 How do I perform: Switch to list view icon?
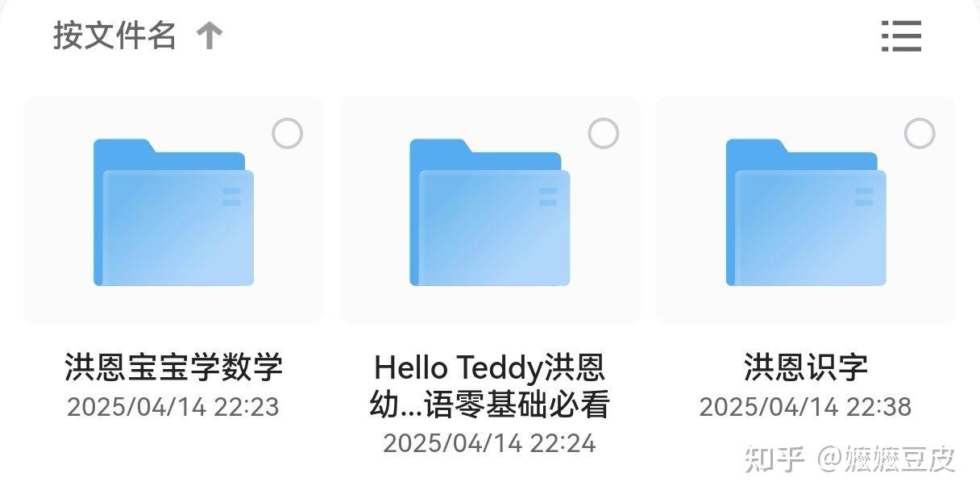click(901, 36)
